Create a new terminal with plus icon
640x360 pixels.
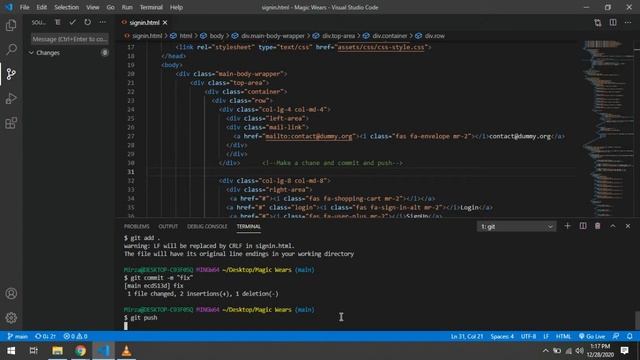click(x=567, y=226)
